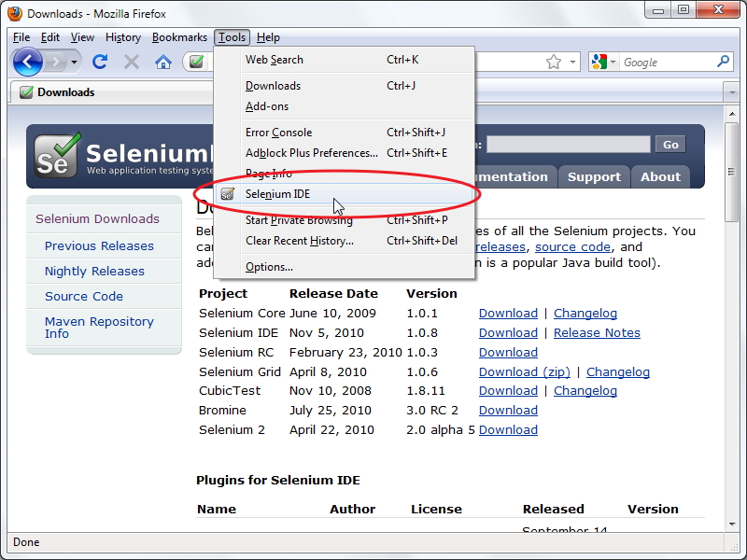
Task: Download CubicTest
Action: coord(508,391)
